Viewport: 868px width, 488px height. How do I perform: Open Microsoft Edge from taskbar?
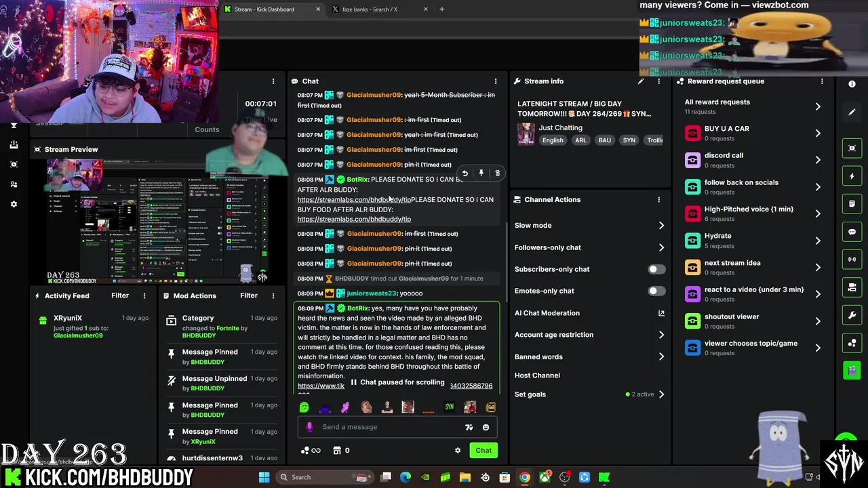tap(405, 477)
